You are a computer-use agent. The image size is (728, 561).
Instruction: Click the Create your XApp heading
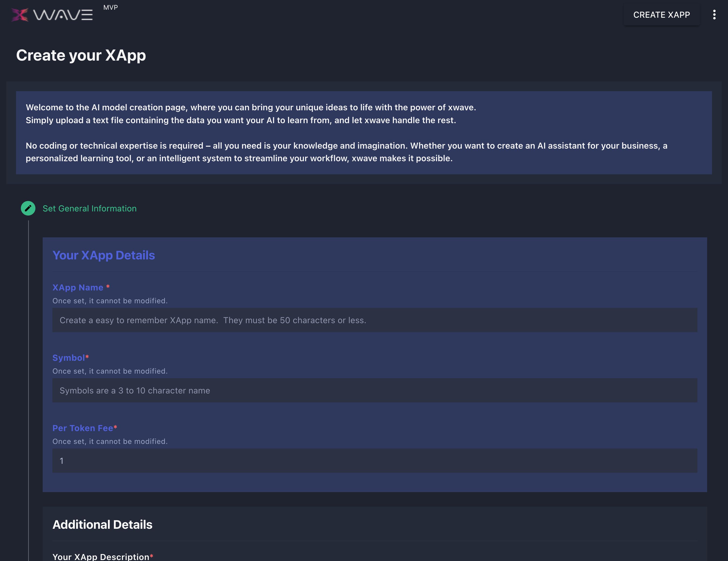point(81,55)
